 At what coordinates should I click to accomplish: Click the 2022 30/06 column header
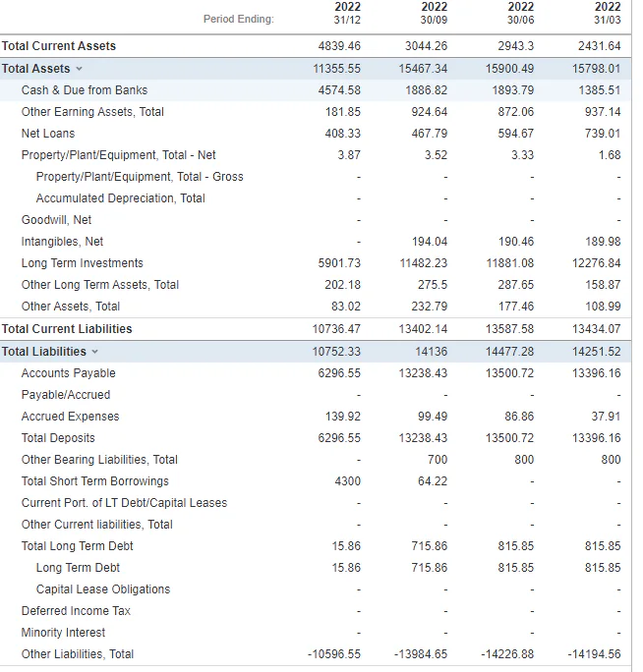521,14
